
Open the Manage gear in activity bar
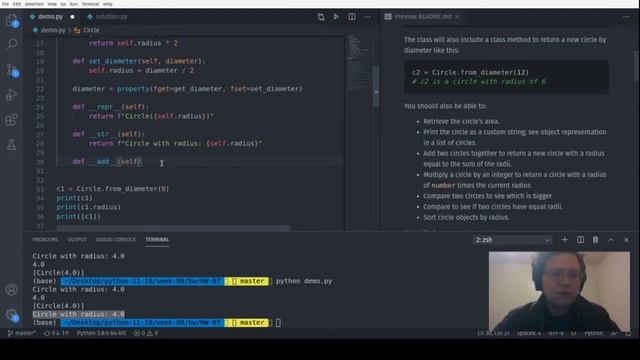11,314
